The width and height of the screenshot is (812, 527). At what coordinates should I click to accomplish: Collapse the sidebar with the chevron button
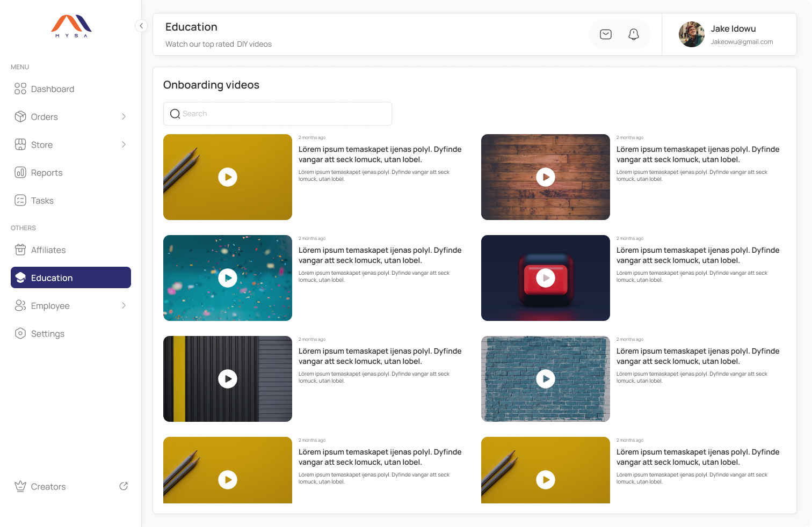click(141, 26)
